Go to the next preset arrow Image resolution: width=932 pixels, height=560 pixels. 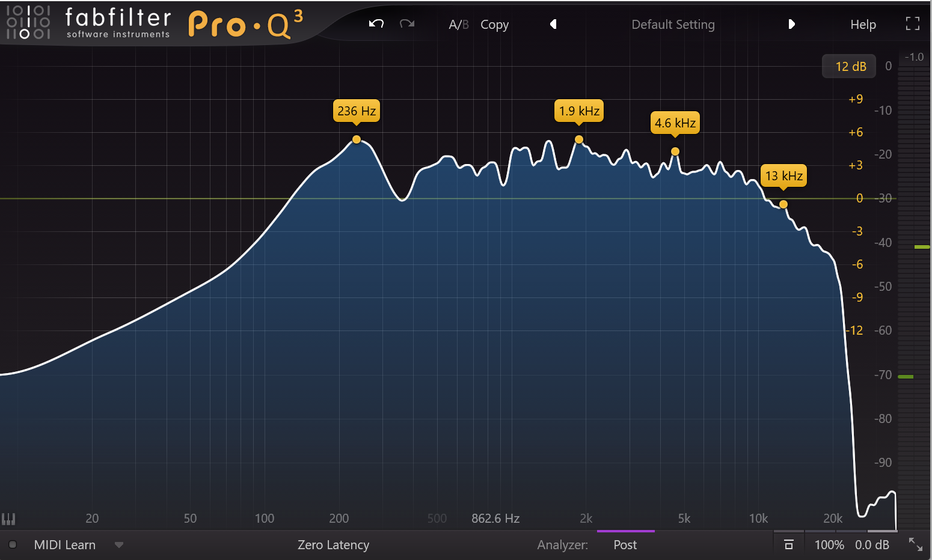click(791, 24)
